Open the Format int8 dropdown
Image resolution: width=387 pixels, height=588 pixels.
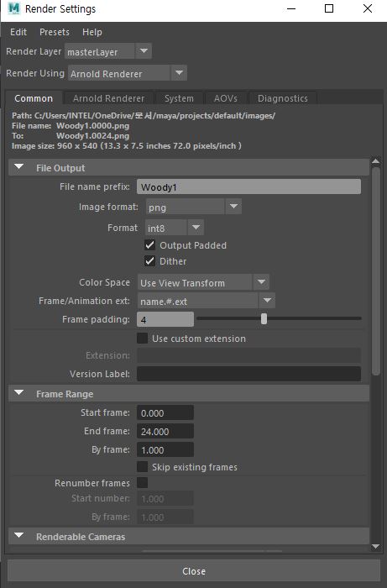click(x=175, y=228)
